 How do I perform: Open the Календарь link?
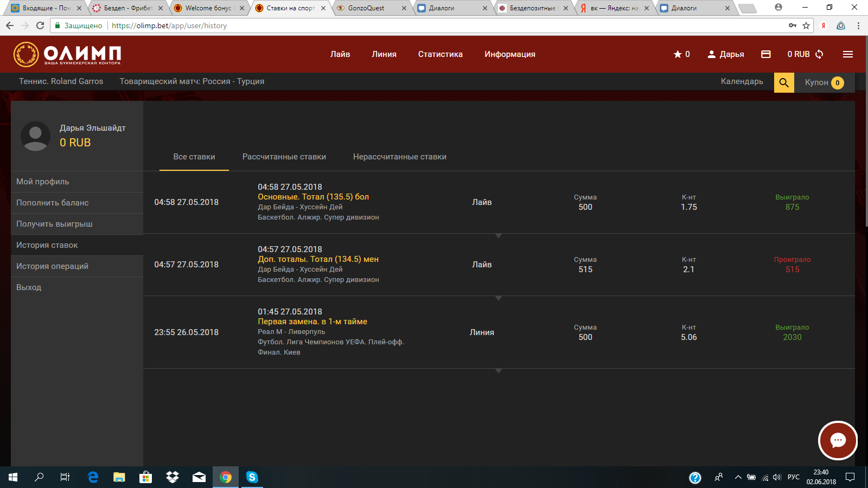tap(742, 81)
